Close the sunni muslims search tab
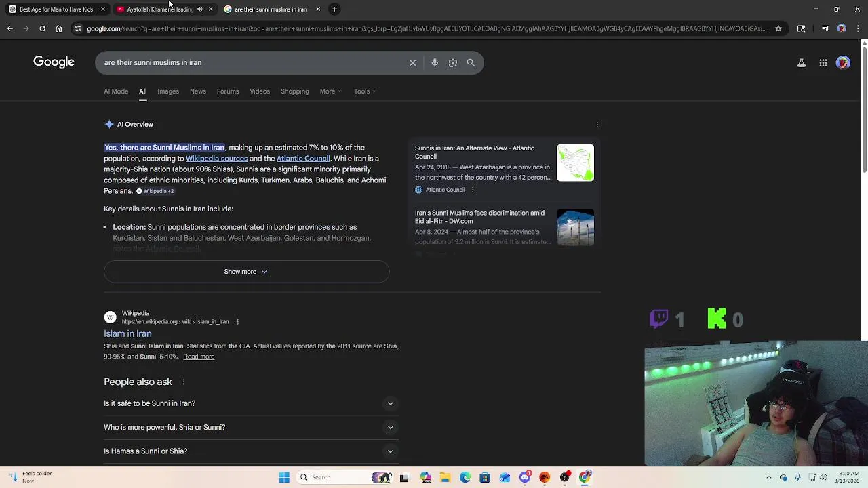Viewport: 868px width, 488px height. [318, 9]
